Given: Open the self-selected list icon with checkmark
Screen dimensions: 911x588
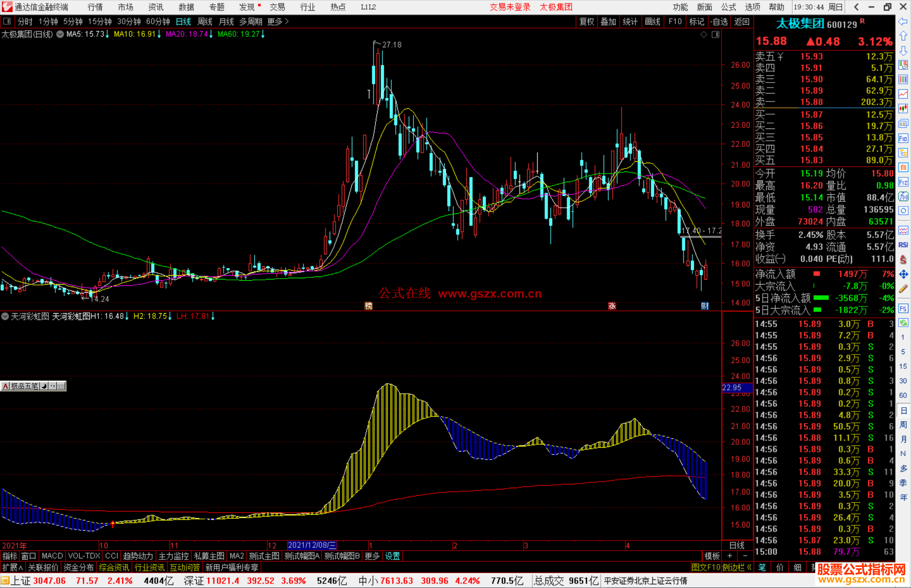Looking at the screenshot, I should [903, 65].
